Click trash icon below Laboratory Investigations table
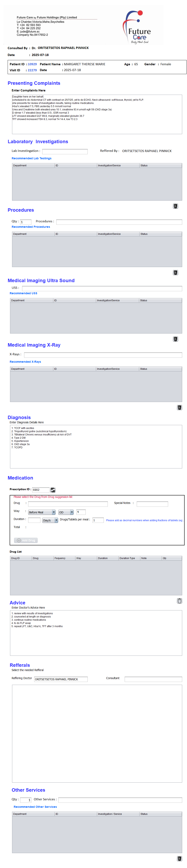Viewport: 187px width, 868px height. (x=175, y=206)
